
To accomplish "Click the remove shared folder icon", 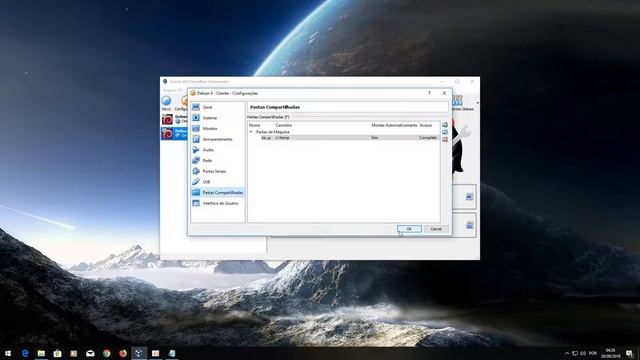I will coord(445,140).
